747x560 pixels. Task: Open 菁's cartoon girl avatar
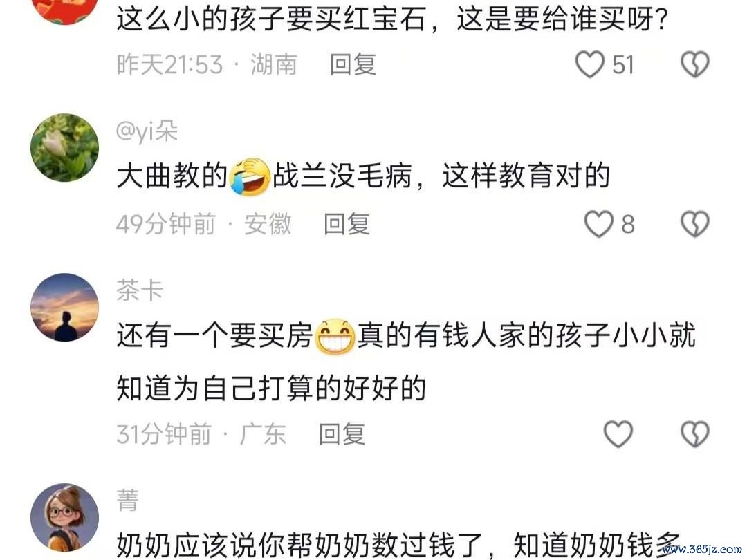pyautogui.click(x=65, y=518)
